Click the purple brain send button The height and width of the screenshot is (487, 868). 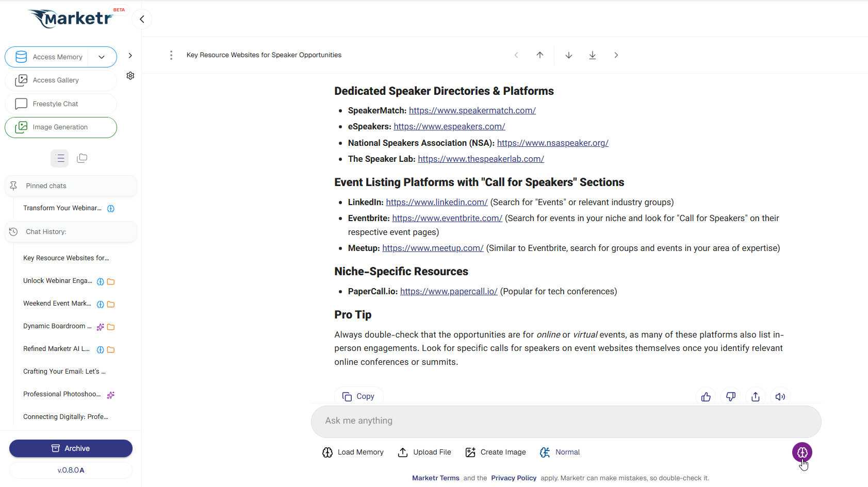pos(802,452)
